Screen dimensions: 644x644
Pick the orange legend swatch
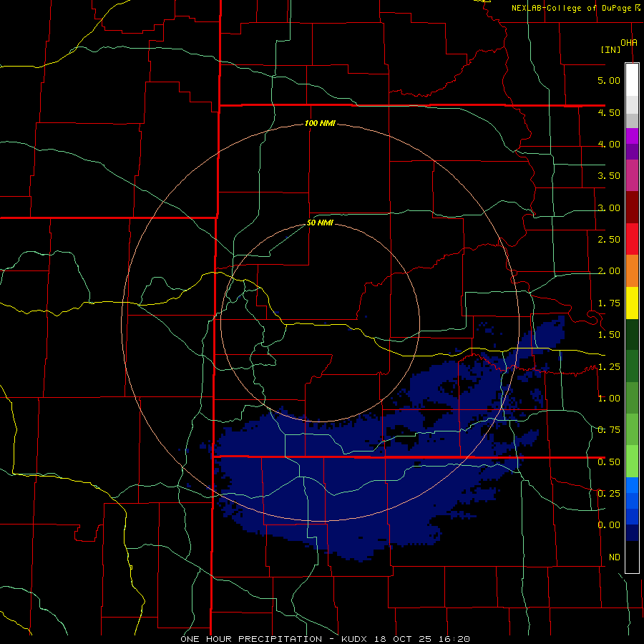tap(632, 270)
